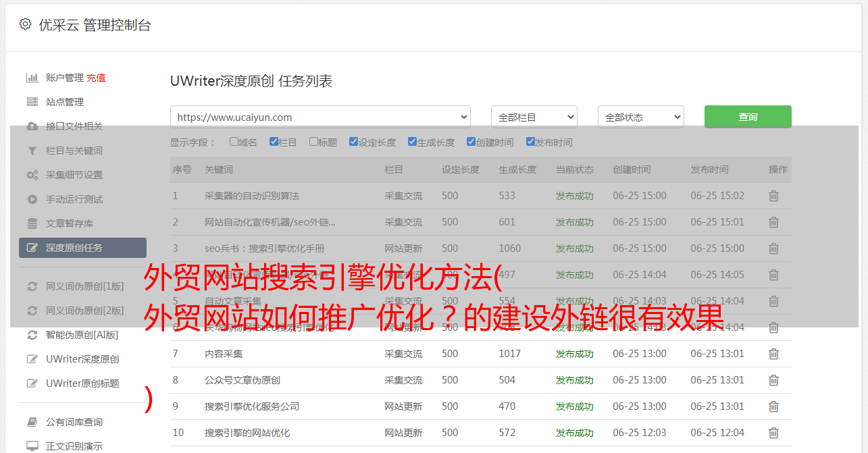The height and width of the screenshot is (453, 868).
Task: Click the book icon beside 公有词库查询
Action: (32, 422)
